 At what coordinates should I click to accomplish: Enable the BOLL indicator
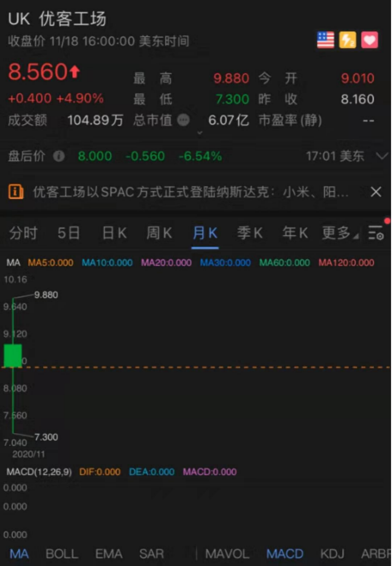click(62, 553)
